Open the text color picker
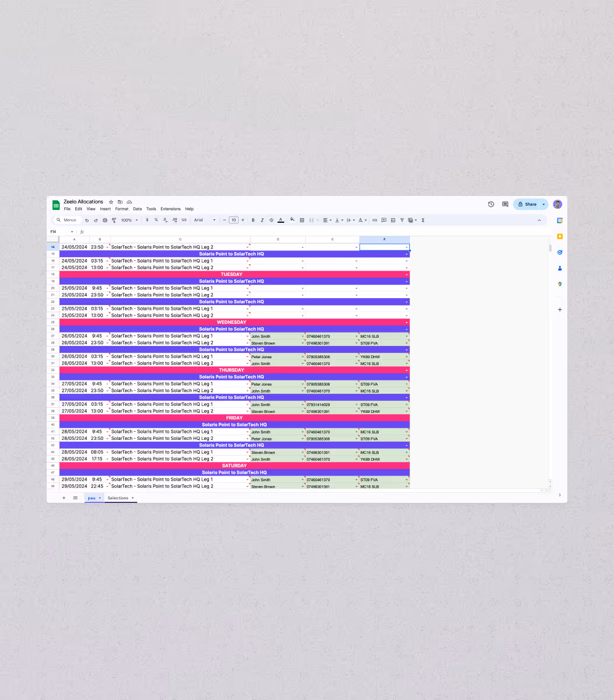This screenshot has width=614, height=700. pos(281,220)
